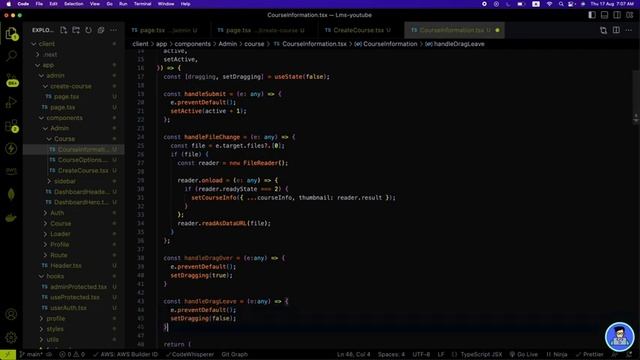Open the Thunder Client lightning icon
The height and width of the screenshot is (360, 640).
click(11, 149)
